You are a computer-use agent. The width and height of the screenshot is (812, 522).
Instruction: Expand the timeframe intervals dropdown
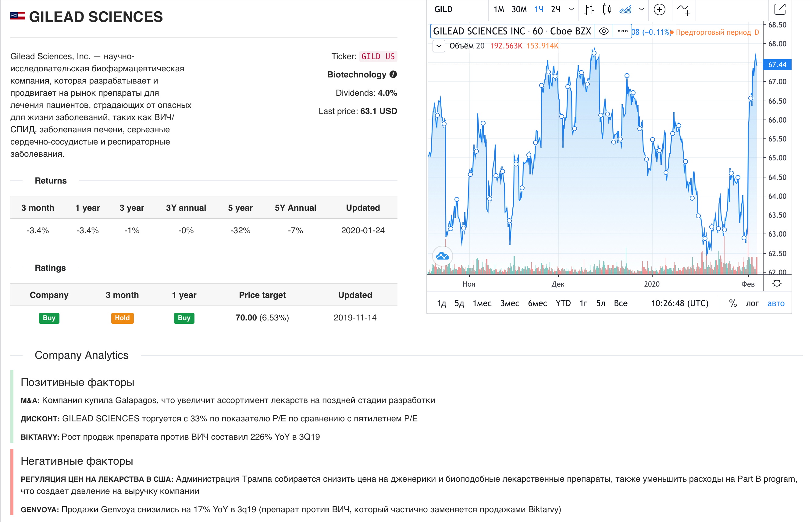572,9
